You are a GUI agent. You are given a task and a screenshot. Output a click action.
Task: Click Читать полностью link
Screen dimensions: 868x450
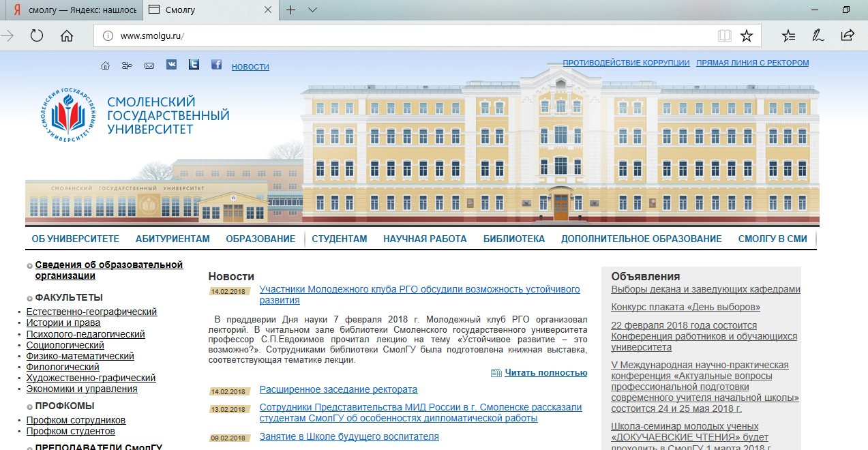tap(545, 373)
